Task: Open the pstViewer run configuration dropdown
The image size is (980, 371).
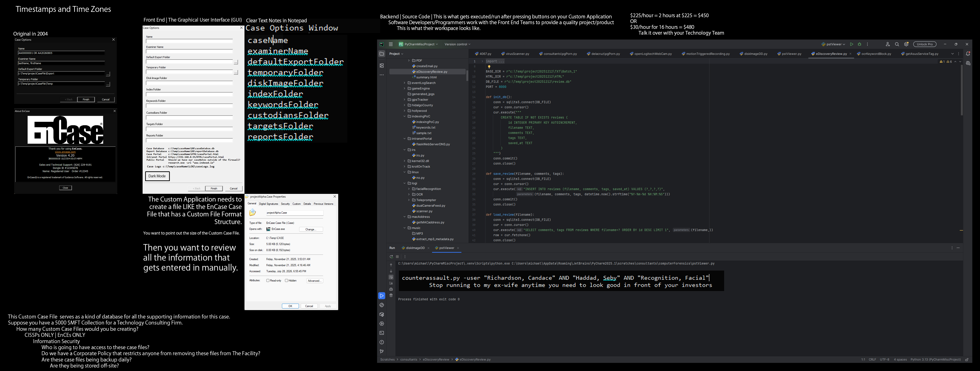Action: (x=833, y=44)
